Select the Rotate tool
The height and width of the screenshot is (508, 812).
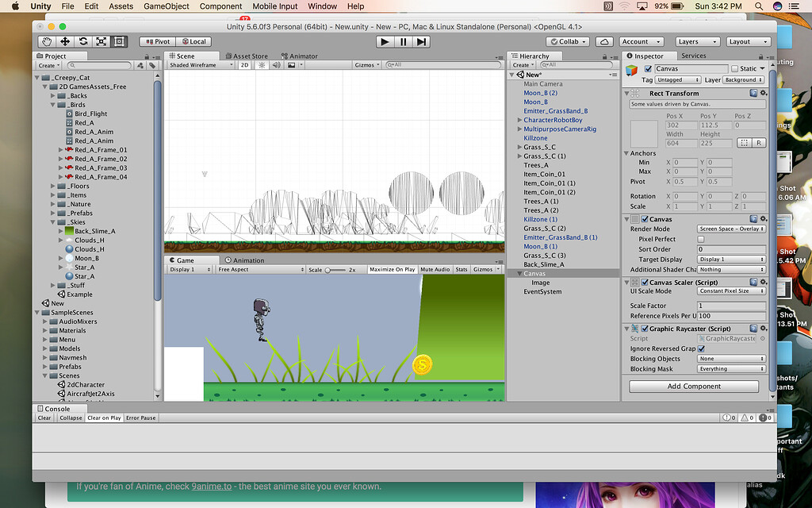pyautogui.click(x=83, y=41)
